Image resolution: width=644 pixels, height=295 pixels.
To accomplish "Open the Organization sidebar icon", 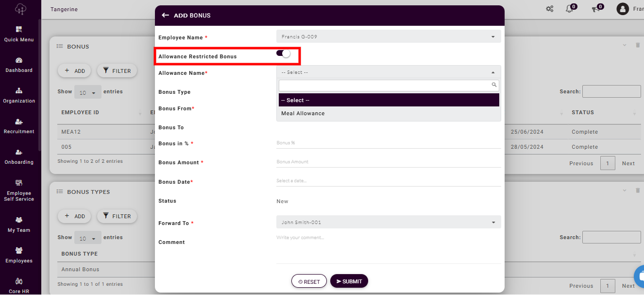I will click(19, 91).
